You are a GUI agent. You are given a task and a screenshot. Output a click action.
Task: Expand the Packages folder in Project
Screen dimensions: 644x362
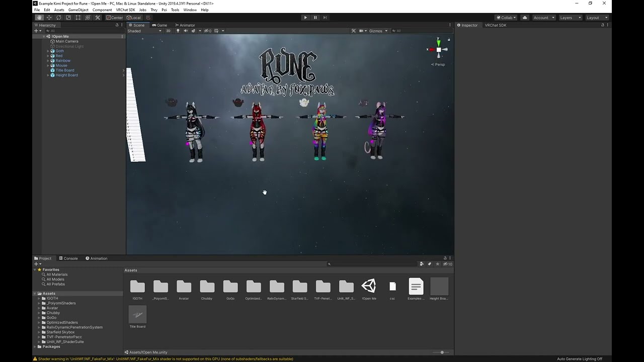point(36,346)
